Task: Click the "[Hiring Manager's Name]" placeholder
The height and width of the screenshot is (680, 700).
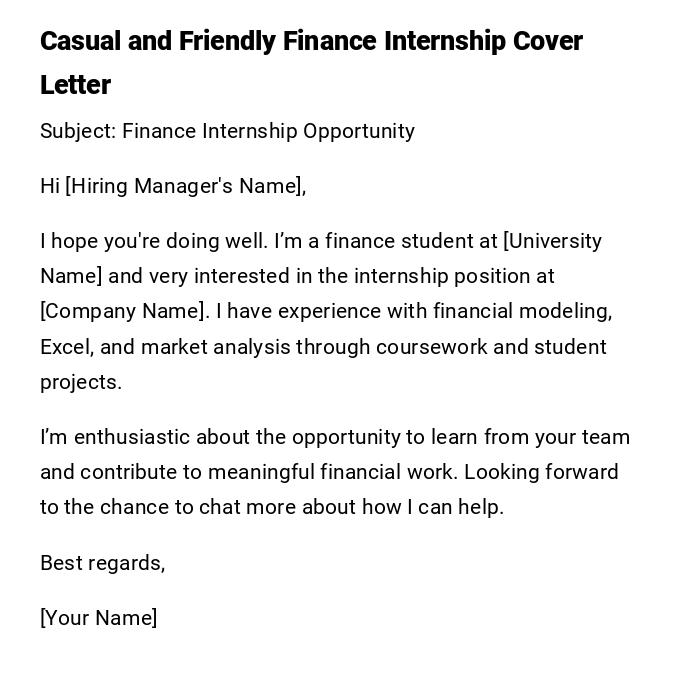Action: click(185, 186)
